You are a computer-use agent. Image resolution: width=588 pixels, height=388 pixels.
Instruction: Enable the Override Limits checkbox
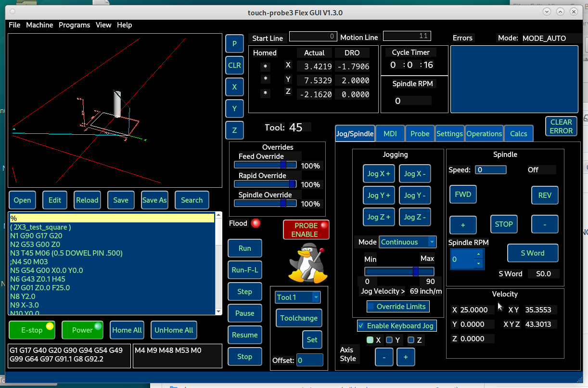click(x=371, y=307)
